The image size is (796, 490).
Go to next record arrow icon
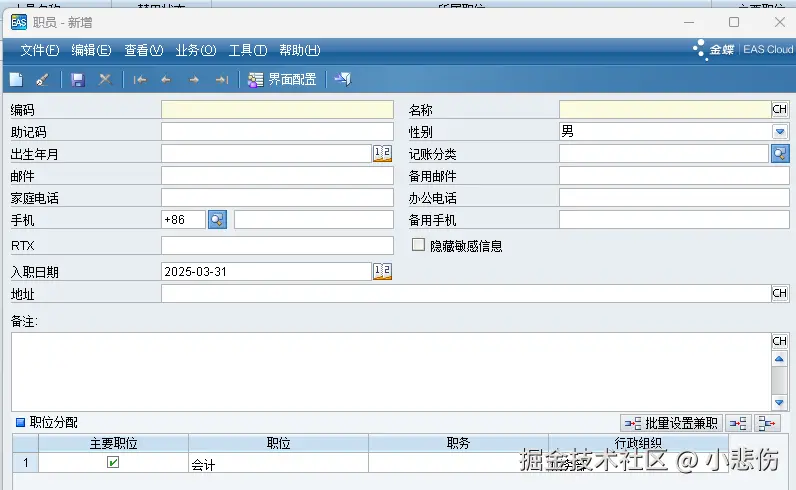pos(193,80)
